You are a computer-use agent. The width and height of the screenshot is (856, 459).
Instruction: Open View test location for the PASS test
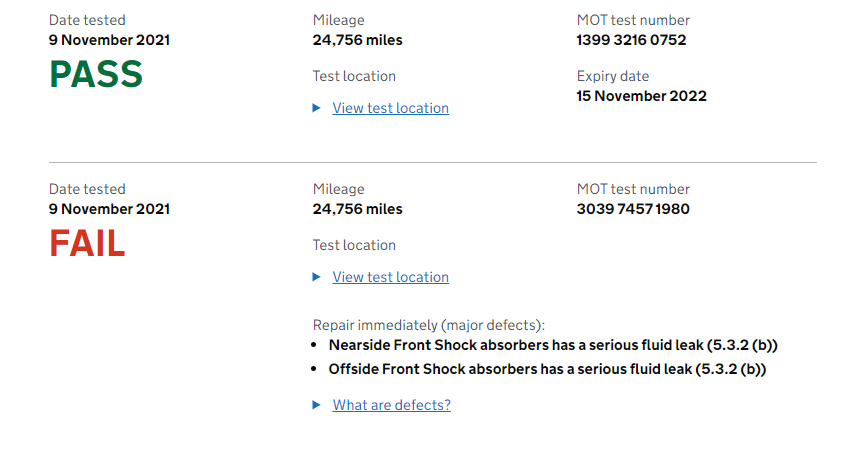(x=390, y=108)
